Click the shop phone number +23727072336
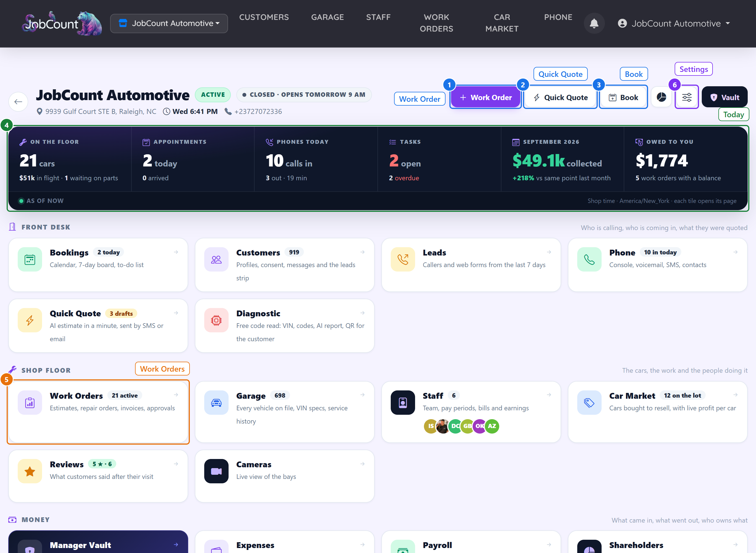Screen dimensions: 756x553 tap(258, 111)
